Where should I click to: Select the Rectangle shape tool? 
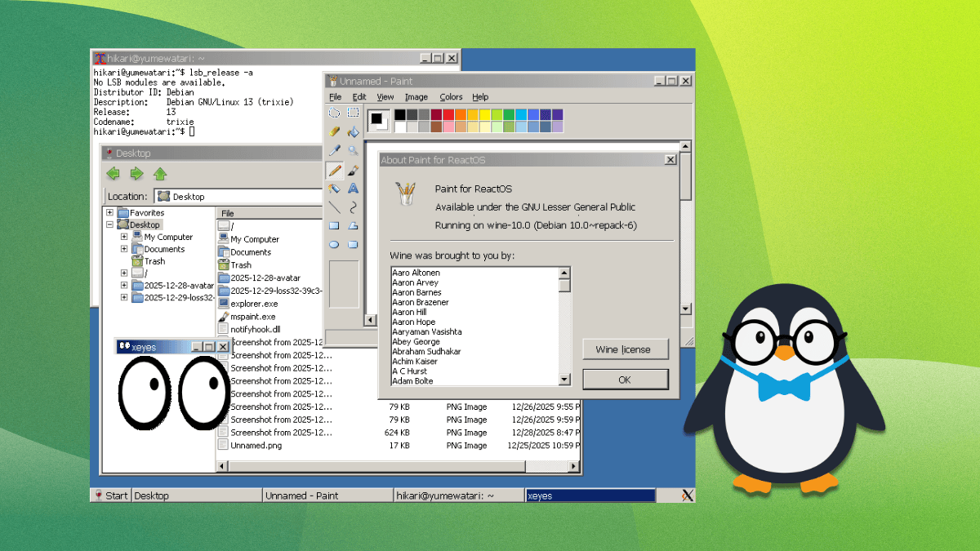334,225
